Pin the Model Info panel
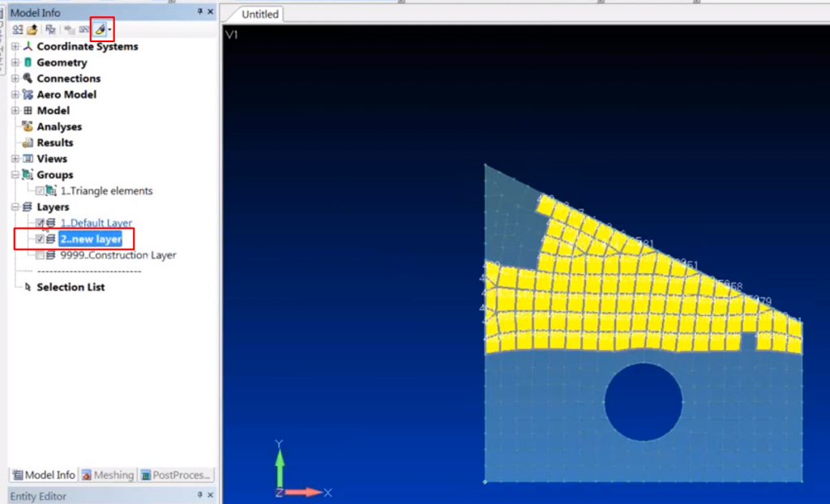Image resolution: width=830 pixels, height=504 pixels. point(200,11)
